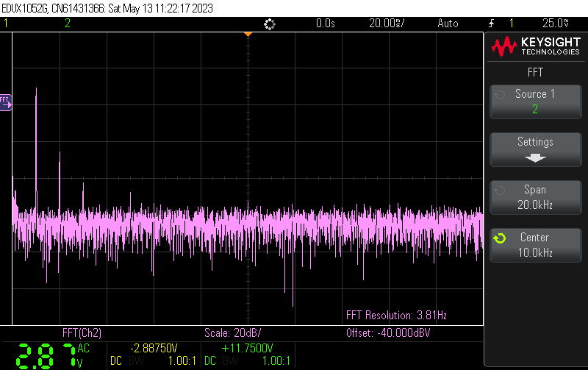Click the 2.87 AC voltmeter readout
Screen dimensions: 588x370
click(x=52, y=355)
